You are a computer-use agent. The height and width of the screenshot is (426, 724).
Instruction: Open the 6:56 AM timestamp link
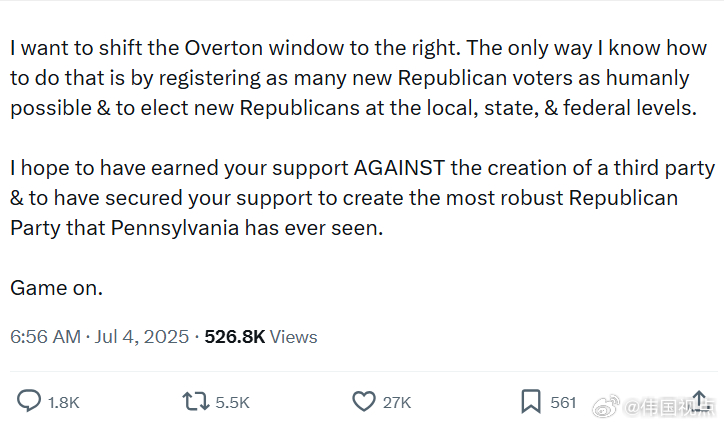(x=45, y=336)
